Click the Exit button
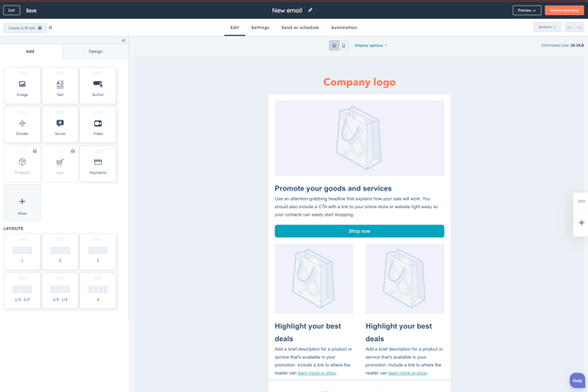588x392 pixels. [11, 10]
